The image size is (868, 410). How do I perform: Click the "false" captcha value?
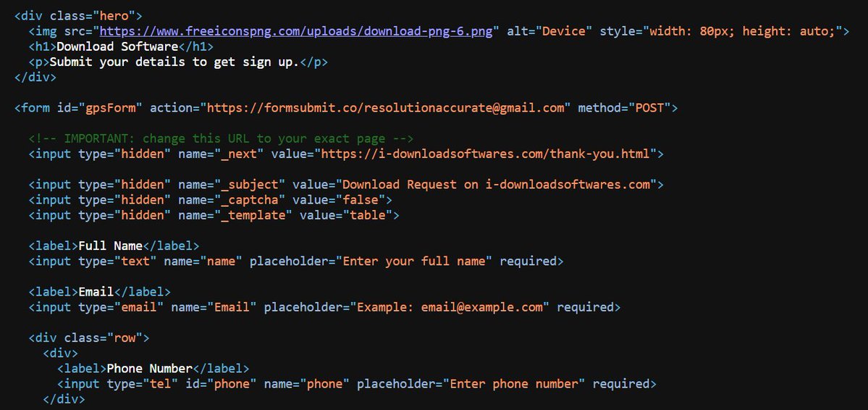[x=361, y=199]
